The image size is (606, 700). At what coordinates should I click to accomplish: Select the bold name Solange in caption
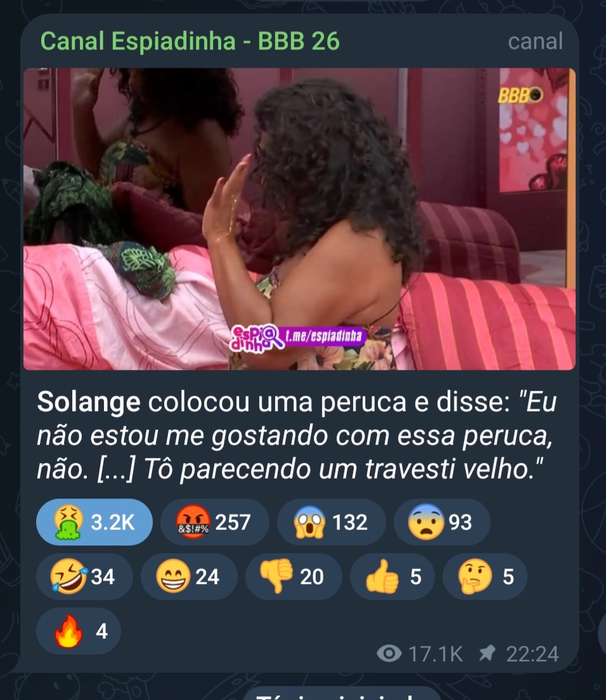point(88,402)
